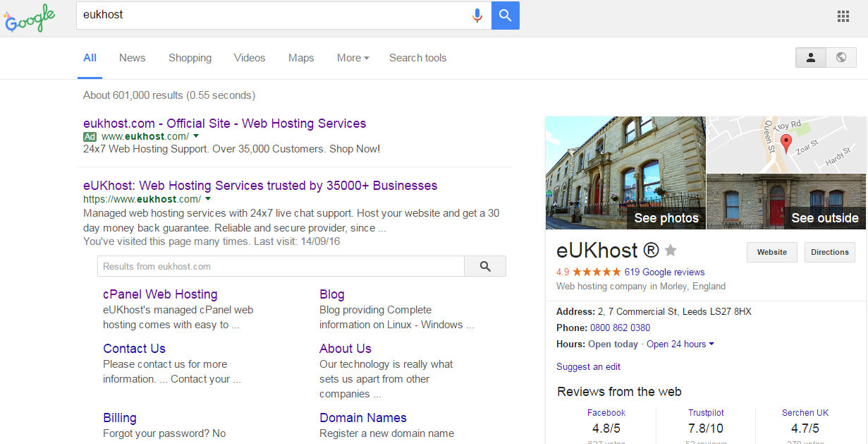Switch to private results person icon
This screenshot has height=444, width=868.
[x=810, y=58]
